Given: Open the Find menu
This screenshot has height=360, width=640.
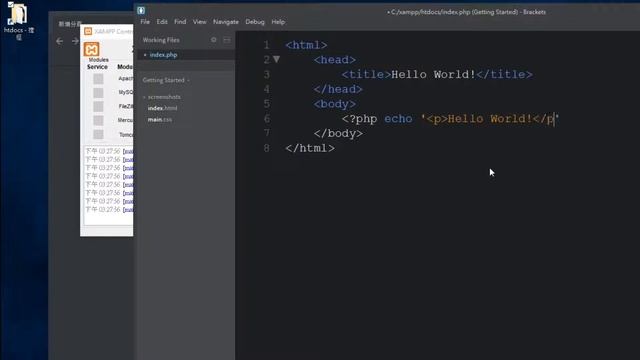Looking at the screenshot, I should pyautogui.click(x=180, y=22).
